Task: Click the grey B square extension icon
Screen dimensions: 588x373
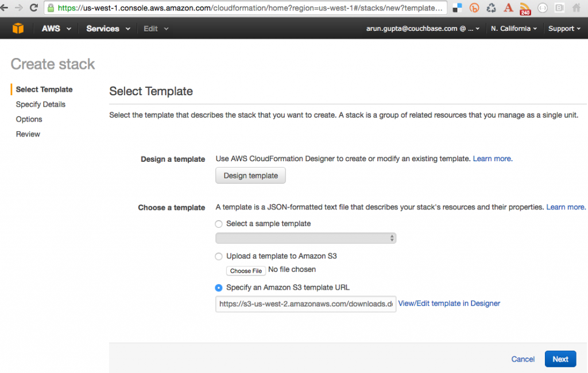Action: coord(559,7)
